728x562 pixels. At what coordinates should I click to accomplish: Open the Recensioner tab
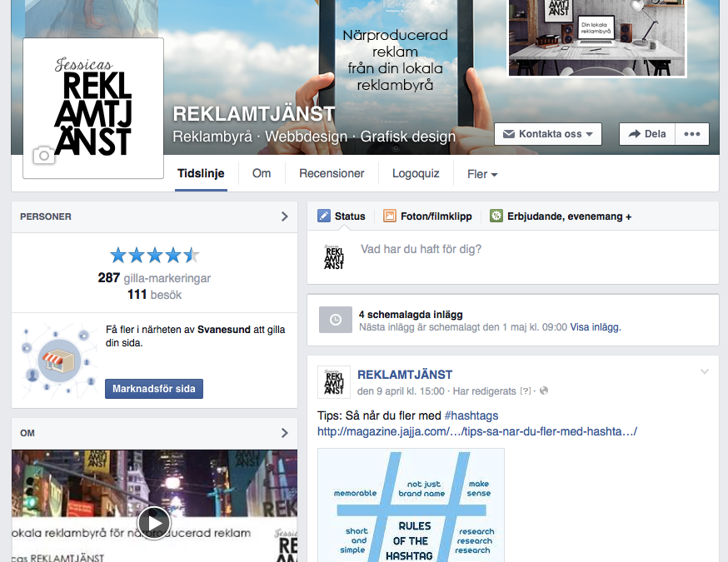[332, 173]
